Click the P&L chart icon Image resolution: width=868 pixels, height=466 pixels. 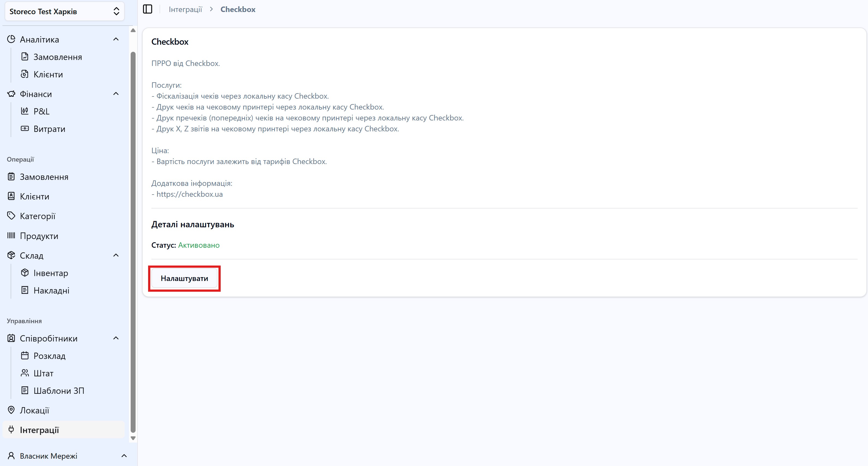(x=25, y=111)
